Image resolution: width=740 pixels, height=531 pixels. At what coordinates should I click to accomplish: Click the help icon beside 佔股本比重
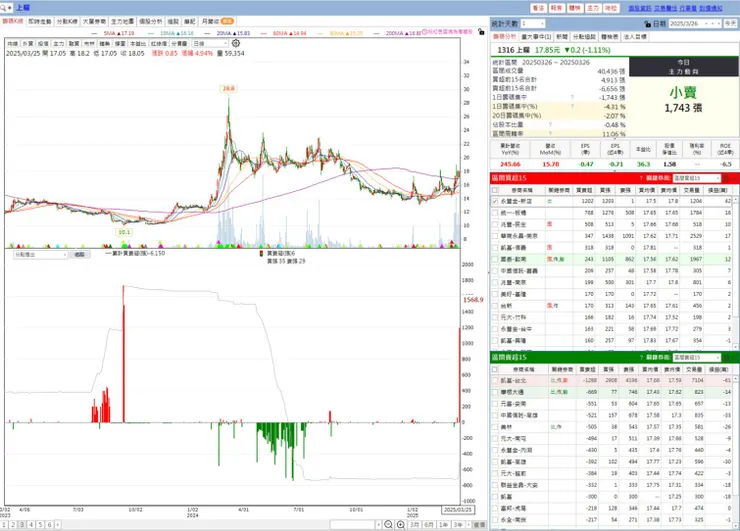[550, 125]
